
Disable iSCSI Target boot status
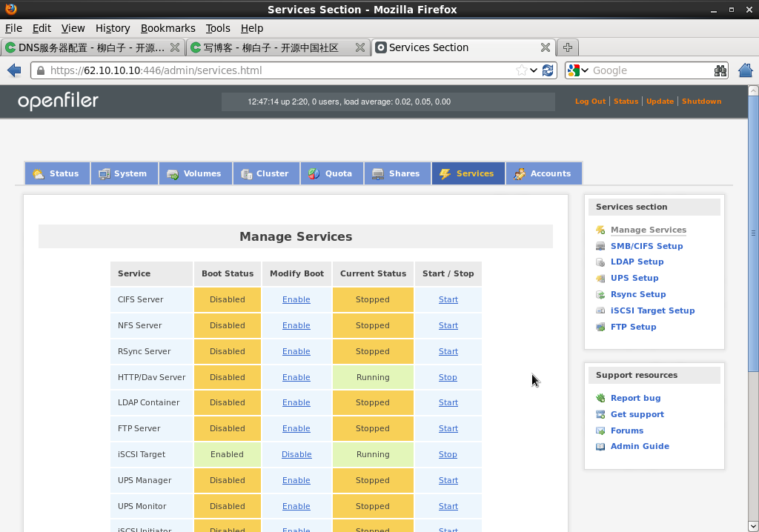pos(296,454)
